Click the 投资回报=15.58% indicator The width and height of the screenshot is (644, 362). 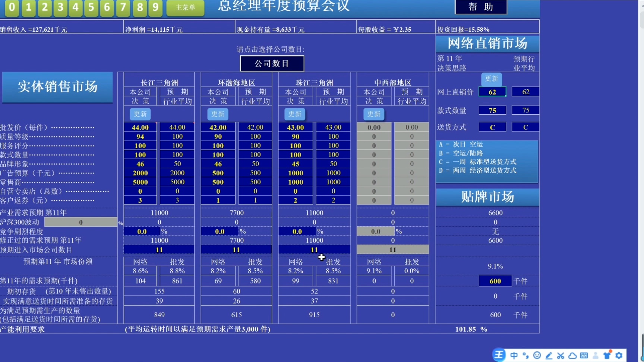coord(463,29)
